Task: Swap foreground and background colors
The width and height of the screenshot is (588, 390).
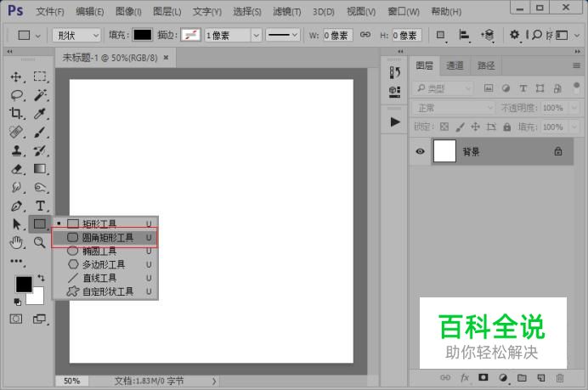Action: (x=41, y=278)
